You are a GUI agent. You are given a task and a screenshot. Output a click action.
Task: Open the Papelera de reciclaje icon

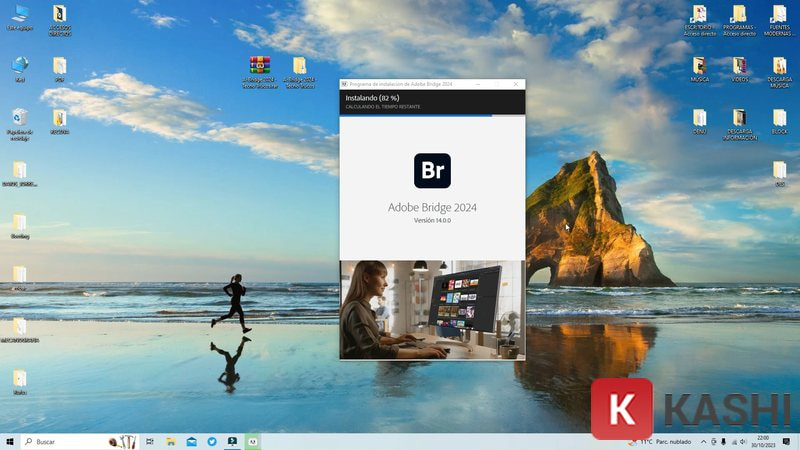[x=20, y=124]
